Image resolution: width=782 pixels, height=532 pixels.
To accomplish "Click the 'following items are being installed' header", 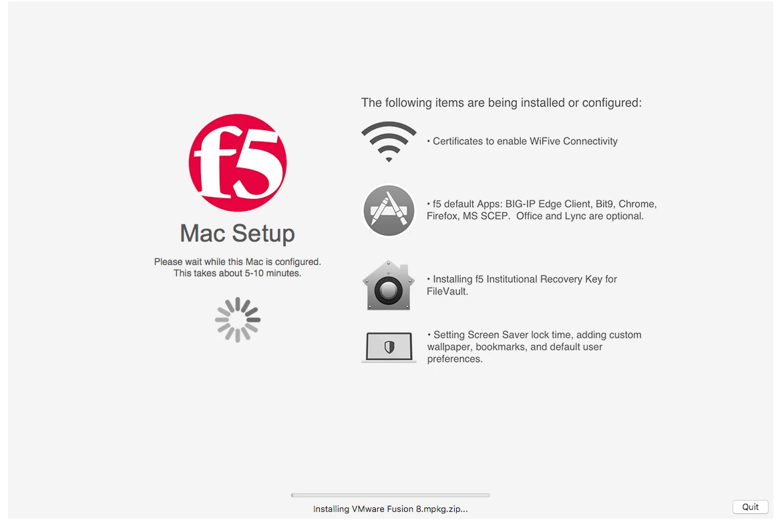I will pos(502,103).
